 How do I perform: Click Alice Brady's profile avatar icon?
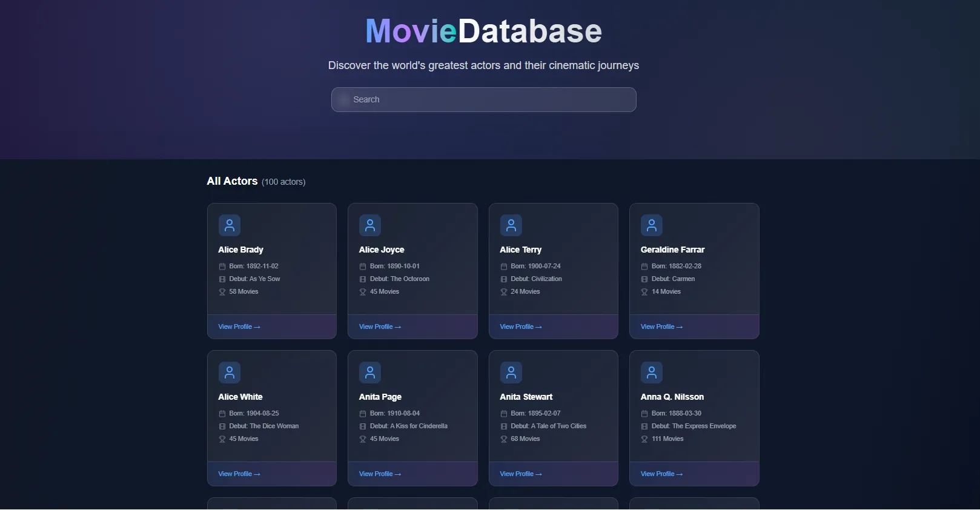(230, 225)
